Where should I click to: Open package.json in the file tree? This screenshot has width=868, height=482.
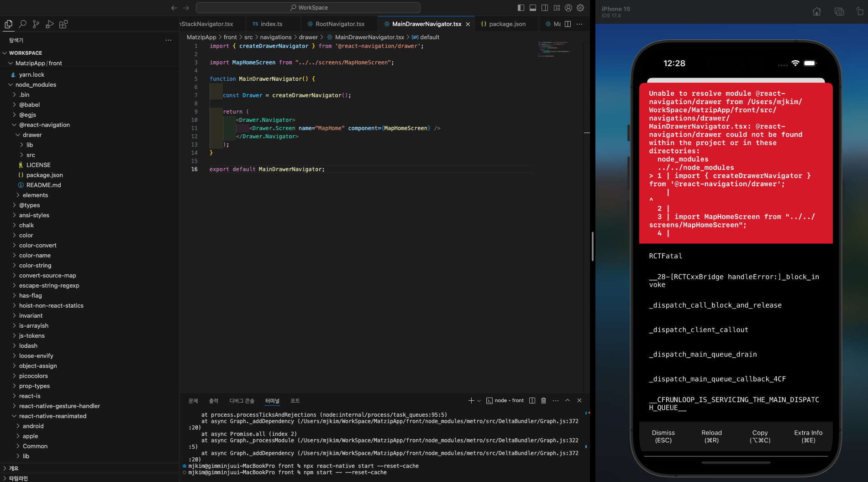click(x=89, y=175)
